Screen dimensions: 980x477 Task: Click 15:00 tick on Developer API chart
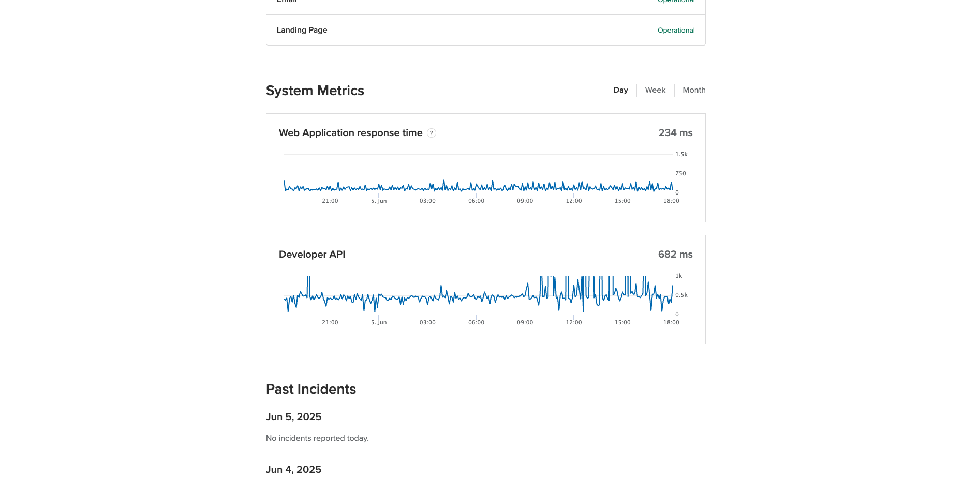pyautogui.click(x=622, y=322)
